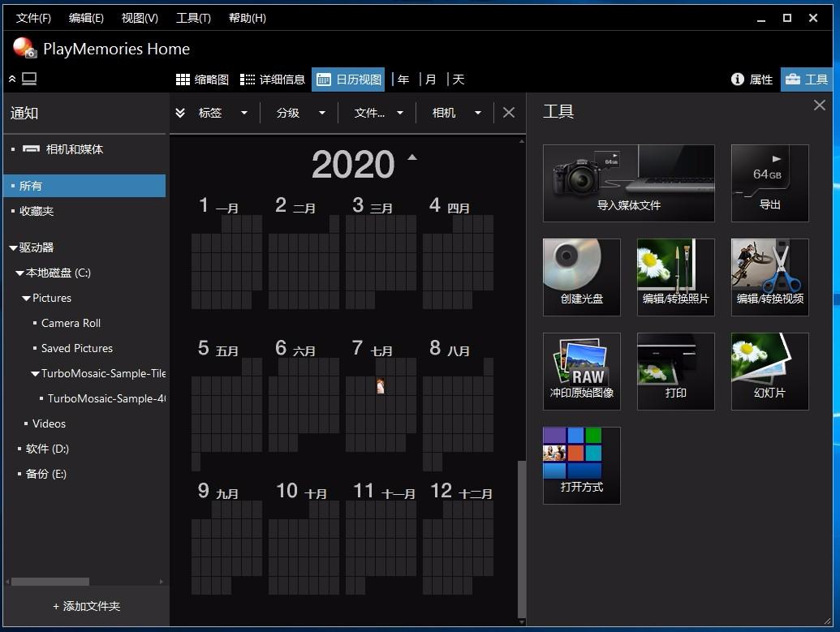Open the 打开方式 tool tile
This screenshot has height=632, width=840.
pyautogui.click(x=581, y=466)
